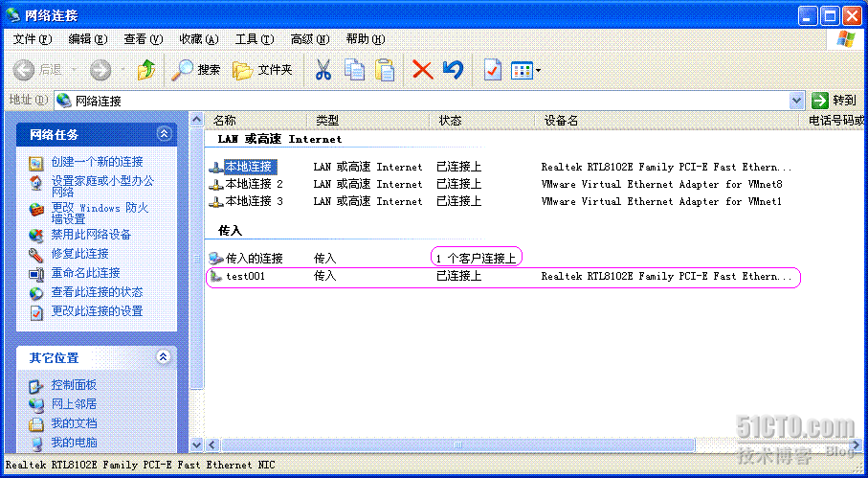Click the horizontal scrollbar right arrow
868x478 pixels.
coord(857,444)
